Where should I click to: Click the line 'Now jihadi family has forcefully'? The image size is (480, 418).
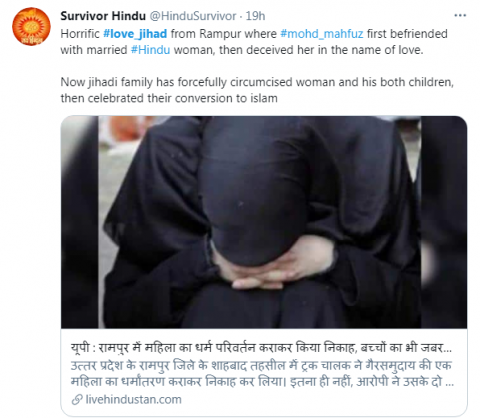click(257, 82)
